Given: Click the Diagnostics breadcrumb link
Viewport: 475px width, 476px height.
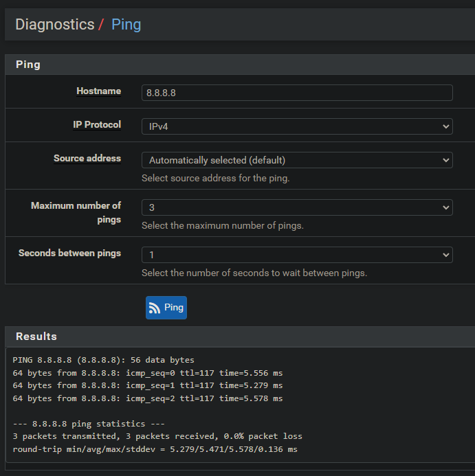Looking at the screenshot, I should click(55, 25).
